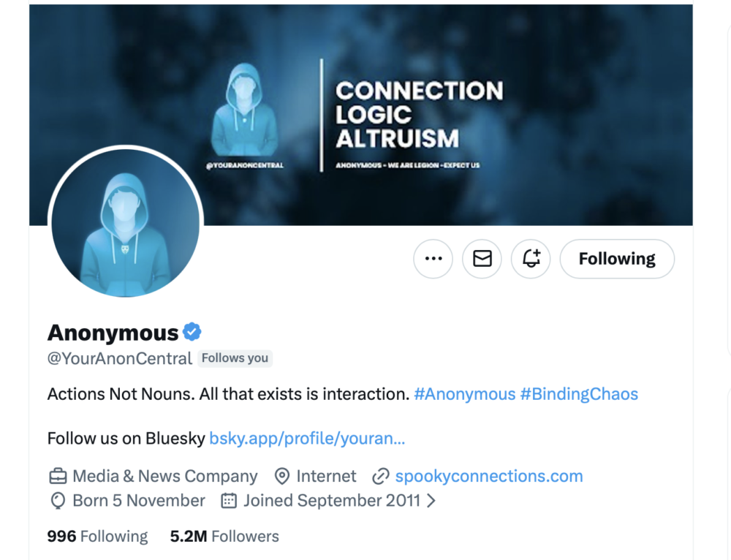Click the blue verified checkmark badge
This screenshot has width=731, height=560.
[x=192, y=332]
